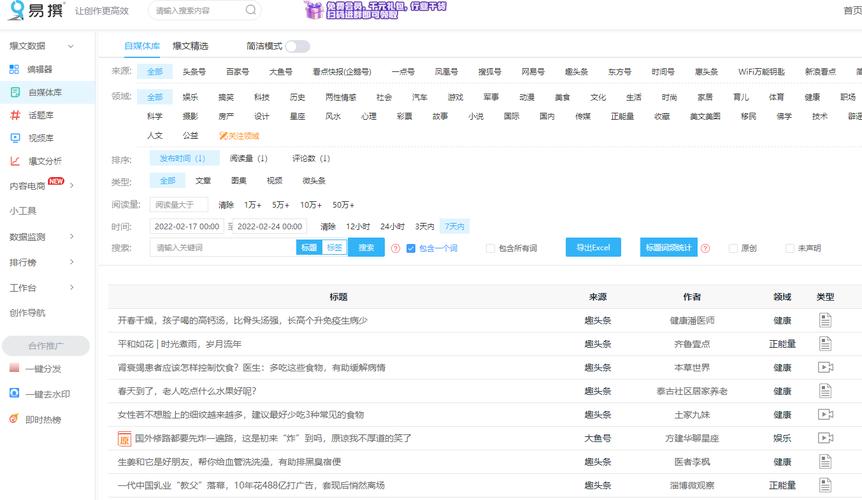Check the 未声明 checkbox

click(x=790, y=248)
